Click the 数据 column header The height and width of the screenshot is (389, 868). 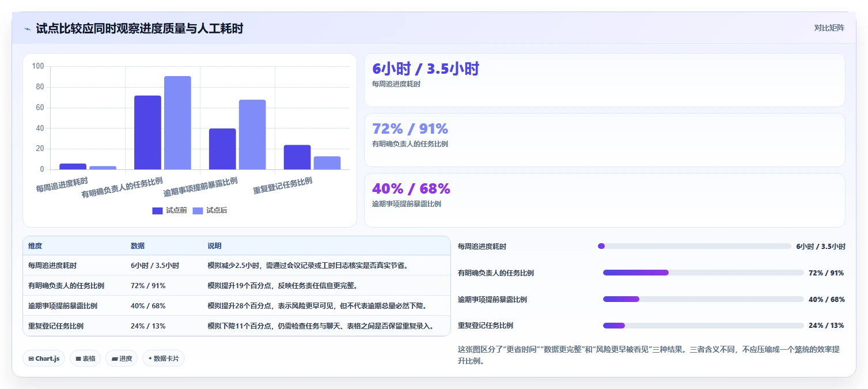point(138,246)
